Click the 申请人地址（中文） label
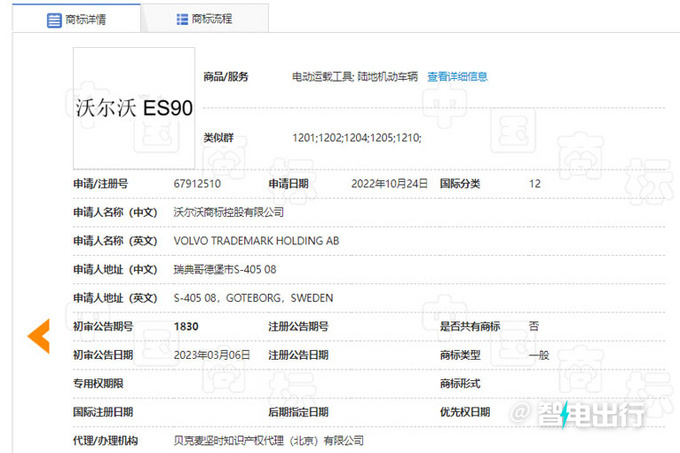Image resolution: width=680 pixels, height=453 pixels. pos(115,270)
